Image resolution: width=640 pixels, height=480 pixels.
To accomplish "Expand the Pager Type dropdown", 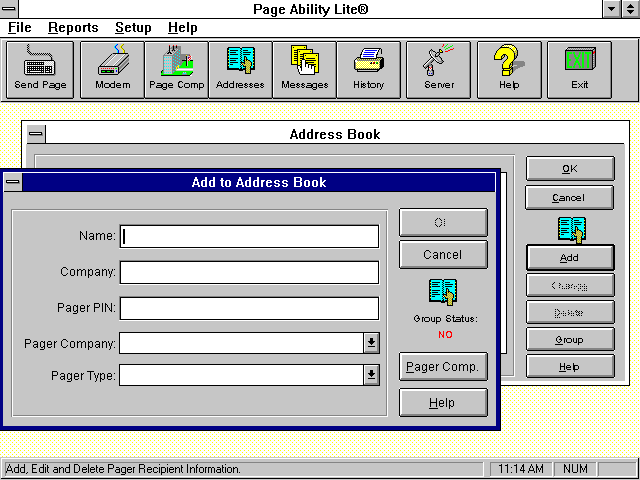I will [x=371, y=375].
